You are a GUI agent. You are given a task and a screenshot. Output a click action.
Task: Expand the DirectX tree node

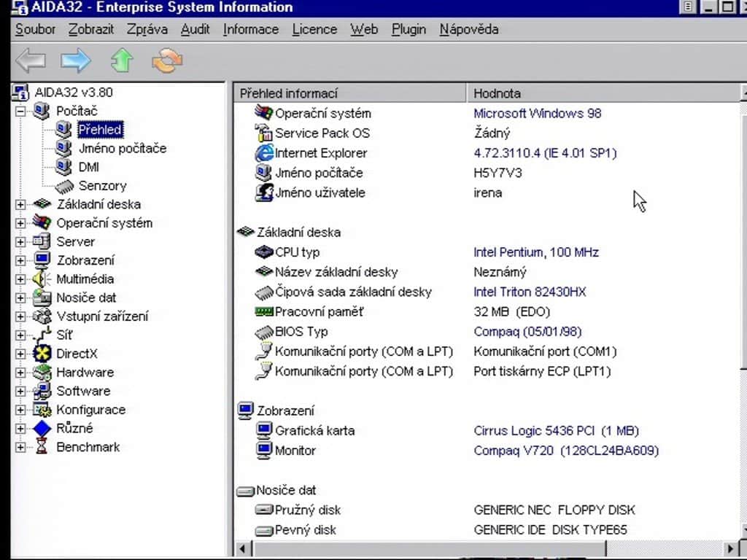click(x=20, y=354)
